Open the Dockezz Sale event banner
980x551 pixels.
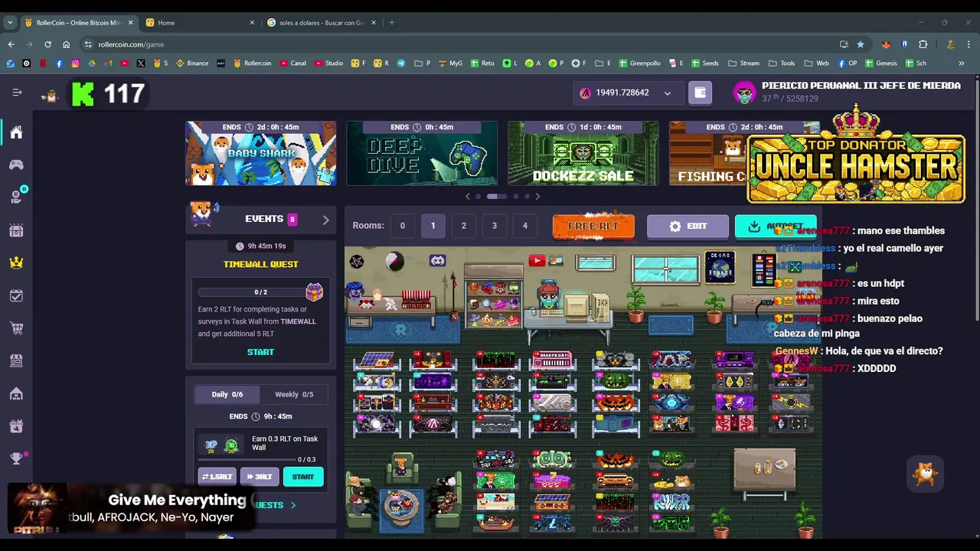583,153
